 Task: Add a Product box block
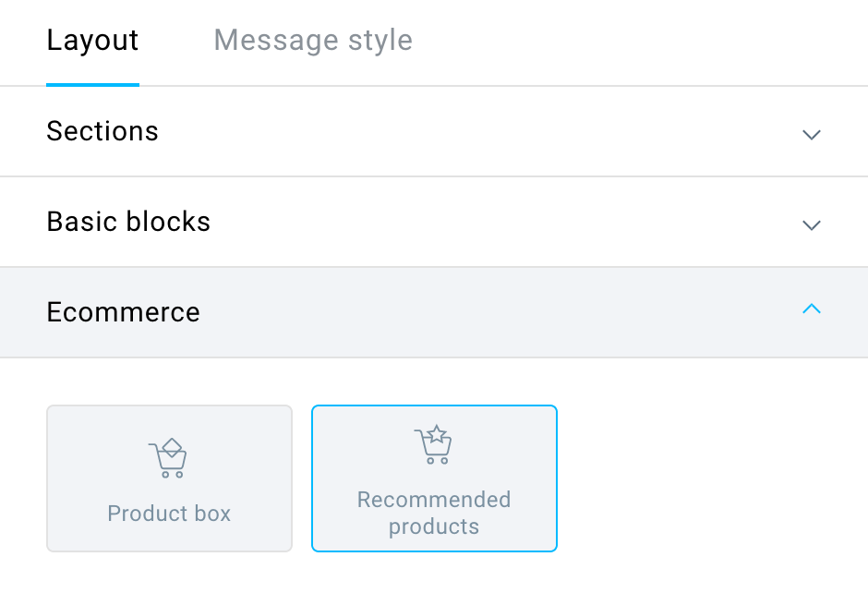pyautogui.click(x=169, y=478)
